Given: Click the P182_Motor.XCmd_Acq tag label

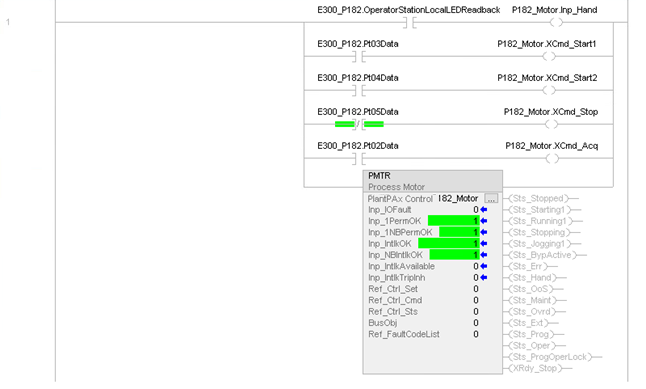Looking at the screenshot, I should (552, 146).
